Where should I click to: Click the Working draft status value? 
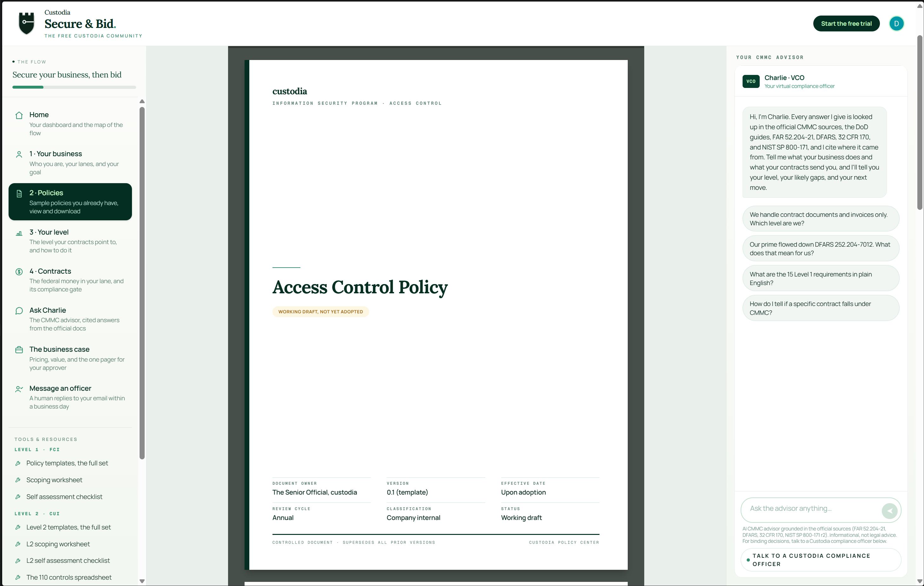click(x=521, y=518)
